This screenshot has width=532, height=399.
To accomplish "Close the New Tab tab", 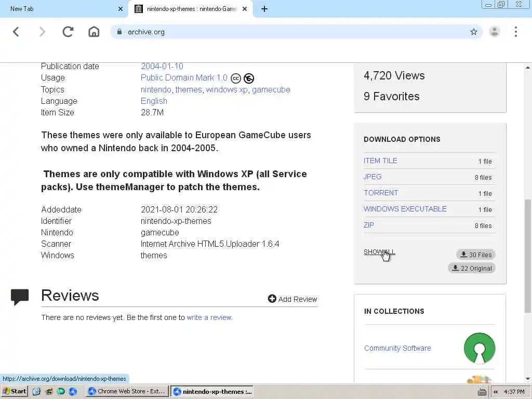I will (121, 9).
